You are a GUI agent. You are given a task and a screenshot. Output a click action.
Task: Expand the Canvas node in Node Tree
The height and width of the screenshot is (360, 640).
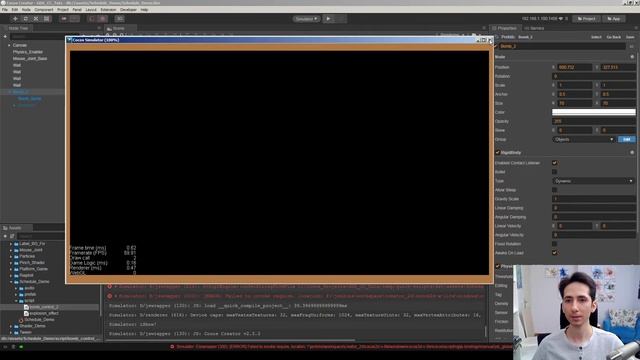click(x=9, y=45)
